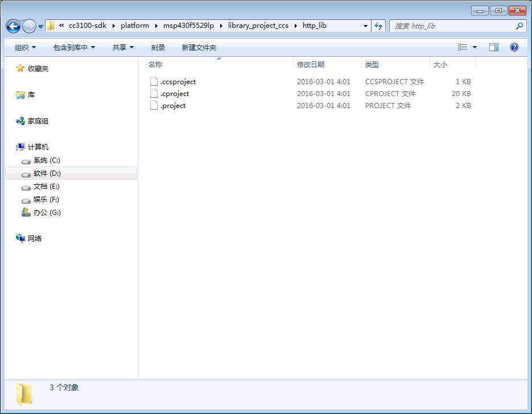Screen dimensions: 532x414
Task: Open the recent locations dropdown arrow
Action: pyautogui.click(x=40, y=27)
